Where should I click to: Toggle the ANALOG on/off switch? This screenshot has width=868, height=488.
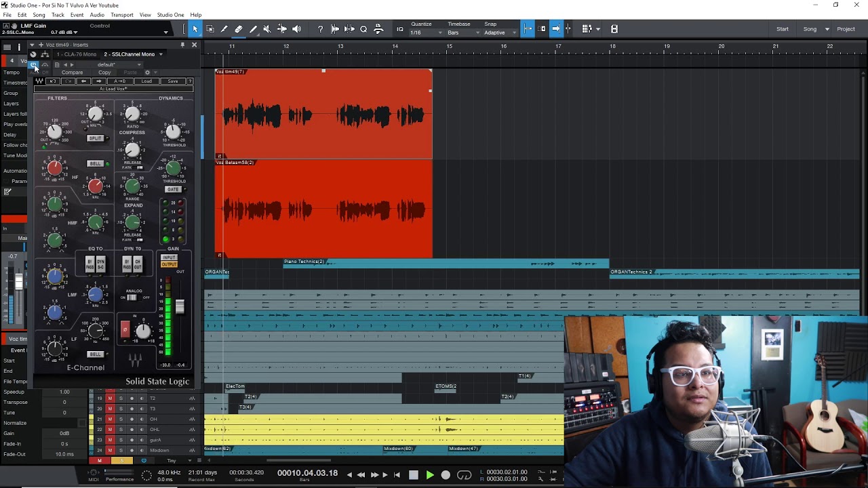132,298
